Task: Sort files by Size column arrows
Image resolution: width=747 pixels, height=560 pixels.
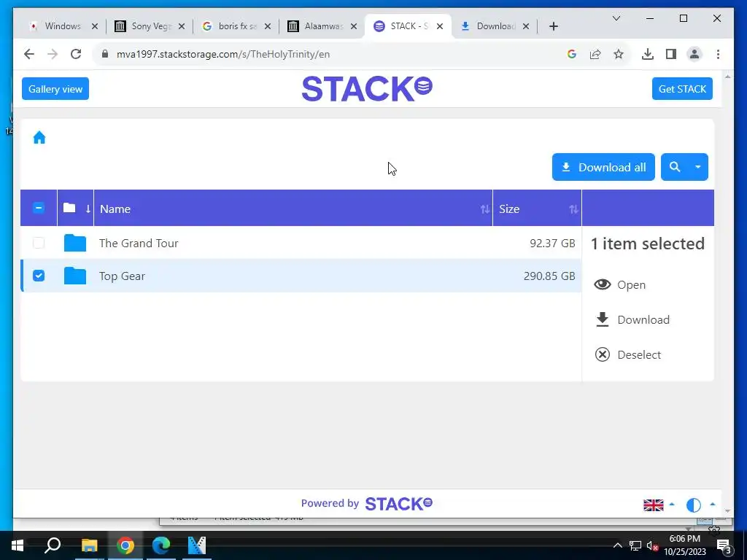Action: 573,209
